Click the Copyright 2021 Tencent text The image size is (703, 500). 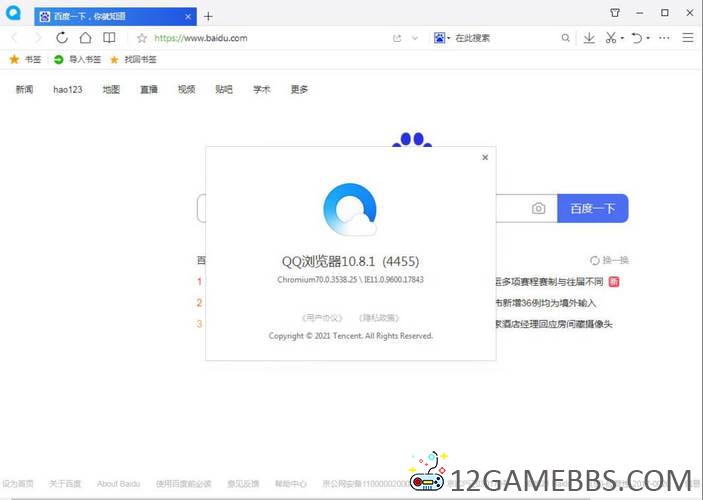point(351,336)
